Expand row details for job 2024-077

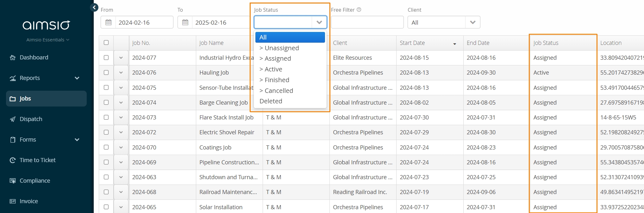pos(121,58)
